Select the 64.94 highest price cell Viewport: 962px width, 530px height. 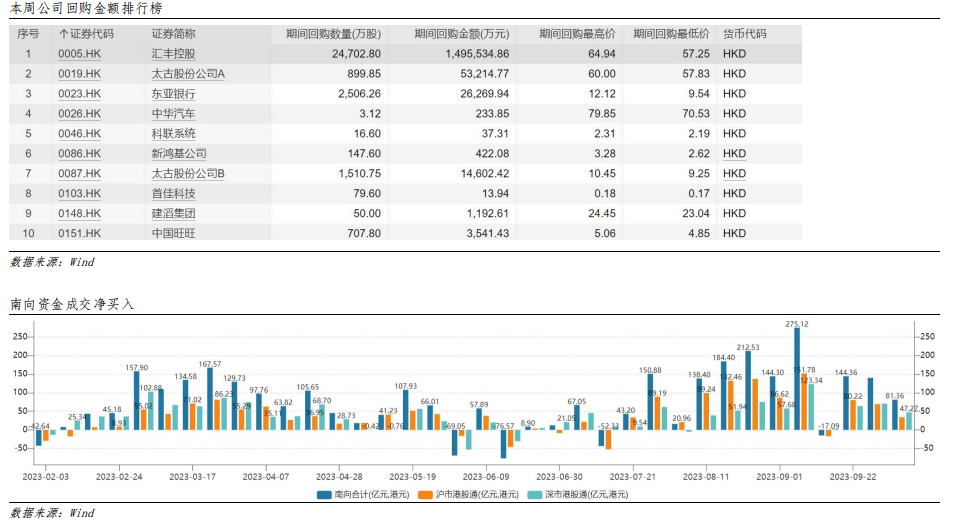tap(602, 54)
